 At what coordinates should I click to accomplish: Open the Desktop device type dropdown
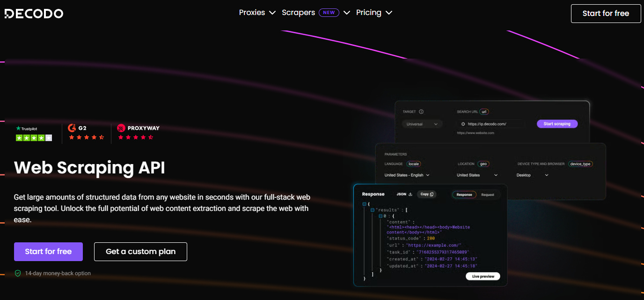point(532,175)
